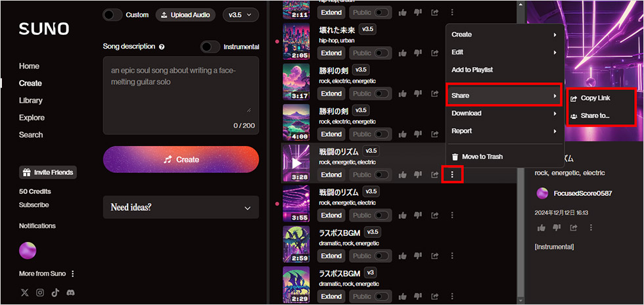Expand the Need ideas? section
Viewport: 644px width, 305px height.
[181, 207]
